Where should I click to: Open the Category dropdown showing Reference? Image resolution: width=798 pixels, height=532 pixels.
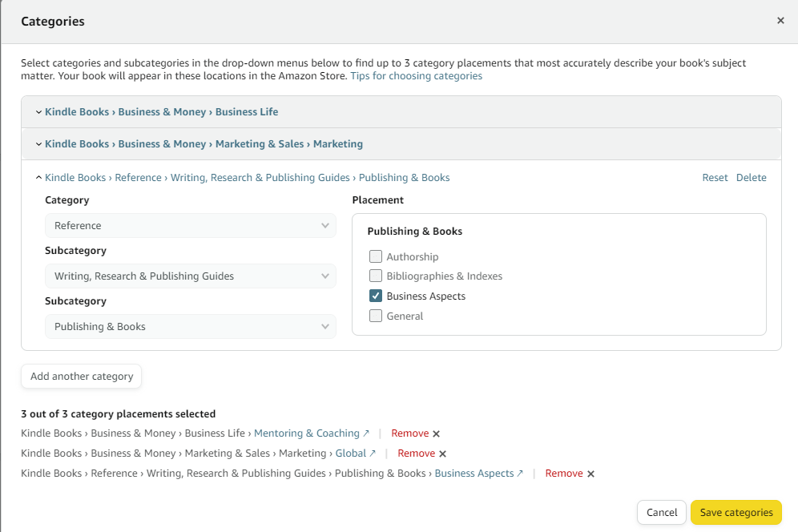(x=191, y=225)
